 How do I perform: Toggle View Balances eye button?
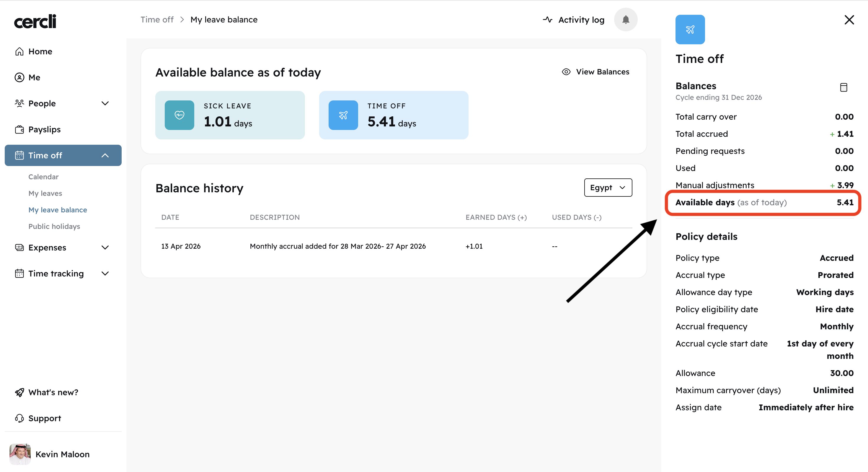(595, 72)
